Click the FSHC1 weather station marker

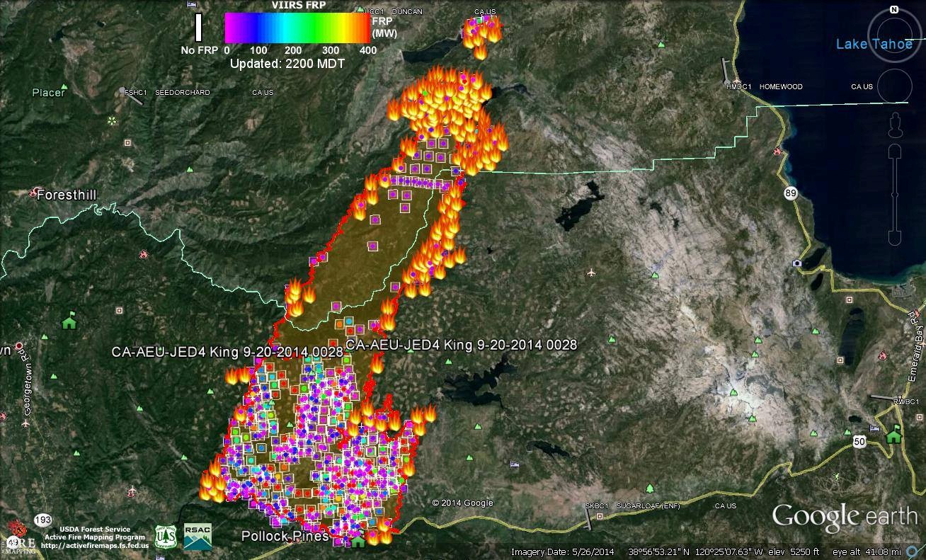click(133, 96)
